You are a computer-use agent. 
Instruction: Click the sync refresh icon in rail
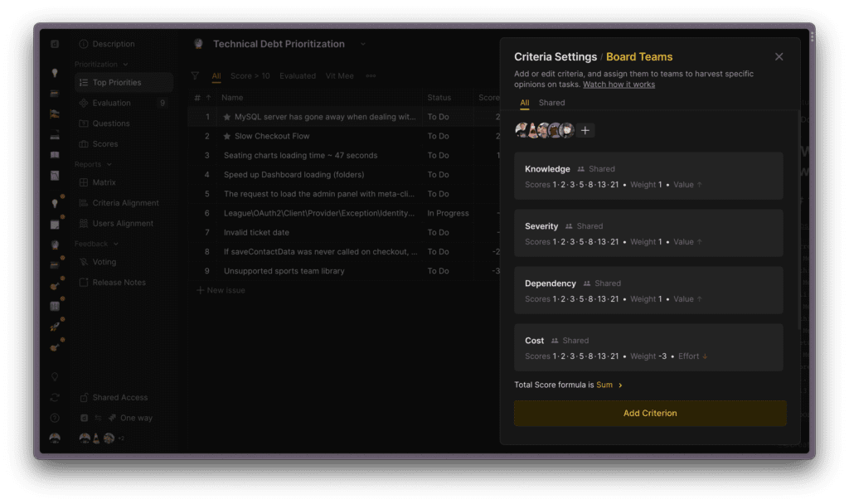coord(55,397)
